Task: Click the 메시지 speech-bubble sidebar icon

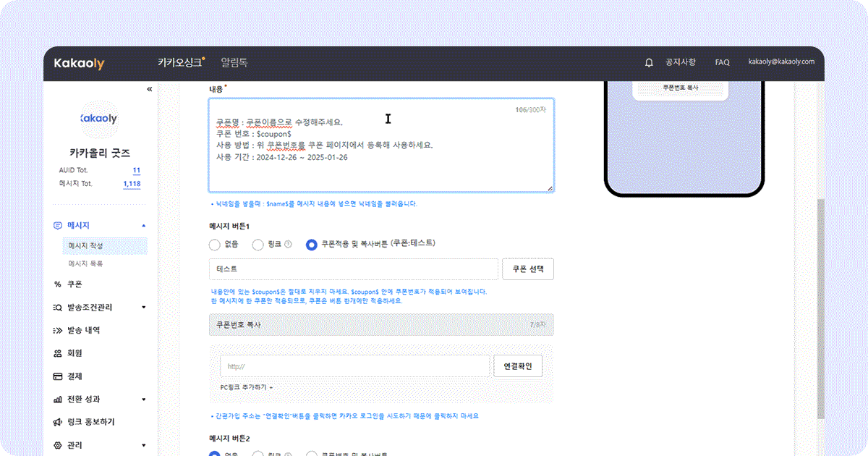Action: pos(58,226)
